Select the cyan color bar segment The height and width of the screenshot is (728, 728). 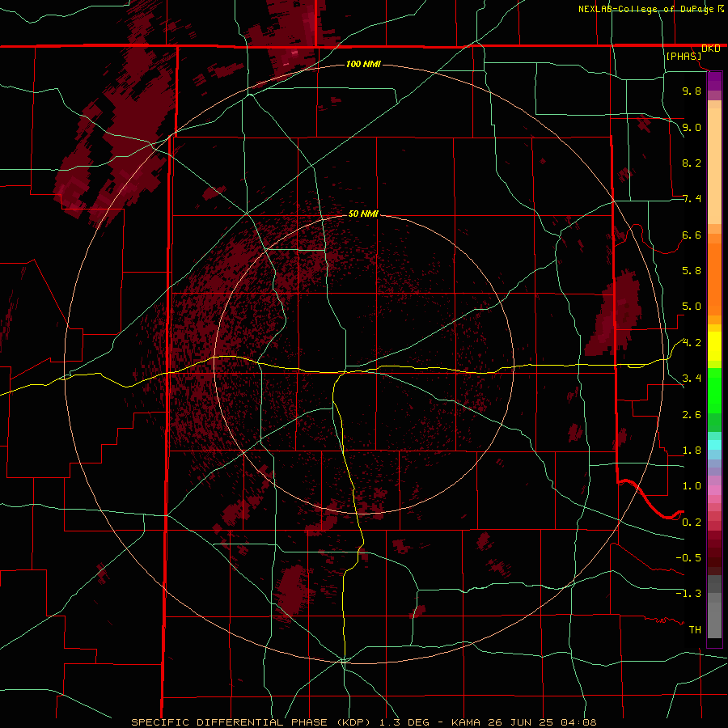click(x=714, y=445)
